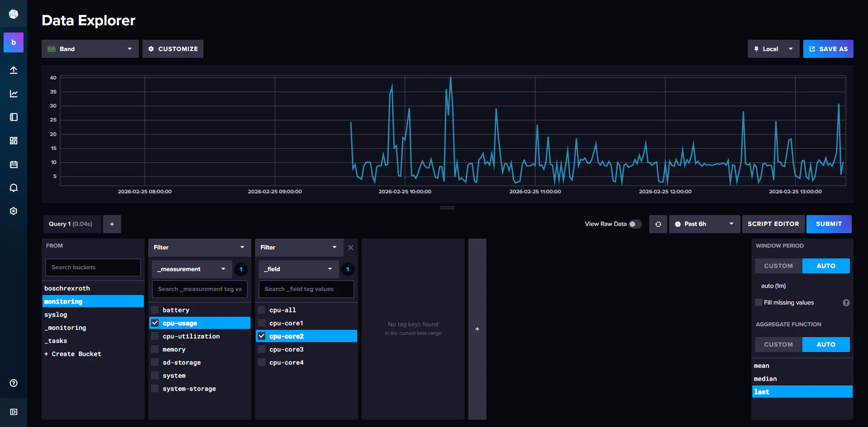Click the refresh query icon button
Viewport: 868px width, 427px height.
pos(658,224)
